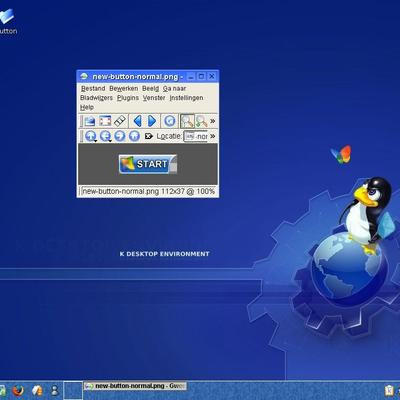Image resolution: width=400 pixels, height=400 pixels.
Task: Navigate forward with the Forward arrow icon
Action: [120, 136]
